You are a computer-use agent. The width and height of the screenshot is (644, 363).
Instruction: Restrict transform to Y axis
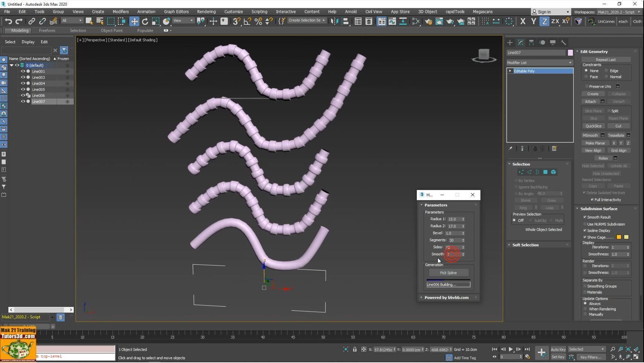point(533,21)
